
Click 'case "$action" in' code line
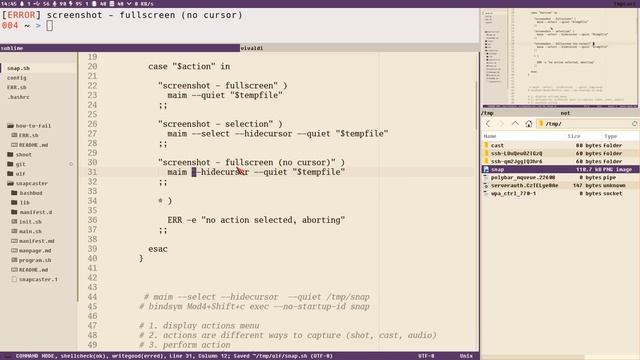tap(189, 67)
